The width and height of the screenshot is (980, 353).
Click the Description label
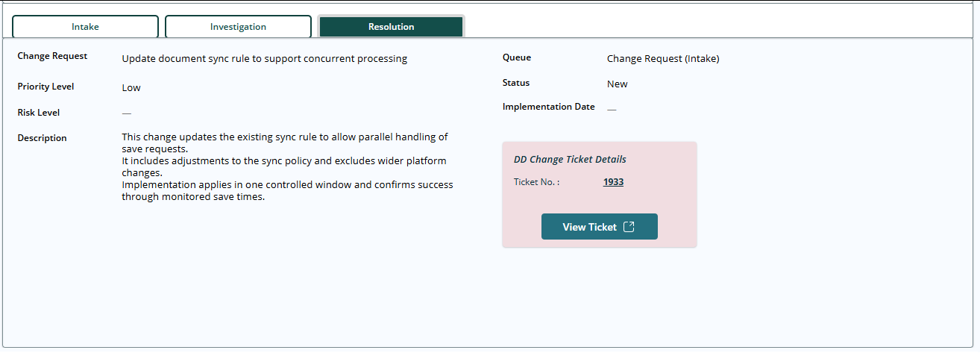tap(42, 138)
